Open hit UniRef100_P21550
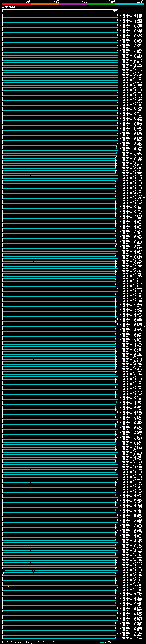146x644 pixels. click(131, 309)
